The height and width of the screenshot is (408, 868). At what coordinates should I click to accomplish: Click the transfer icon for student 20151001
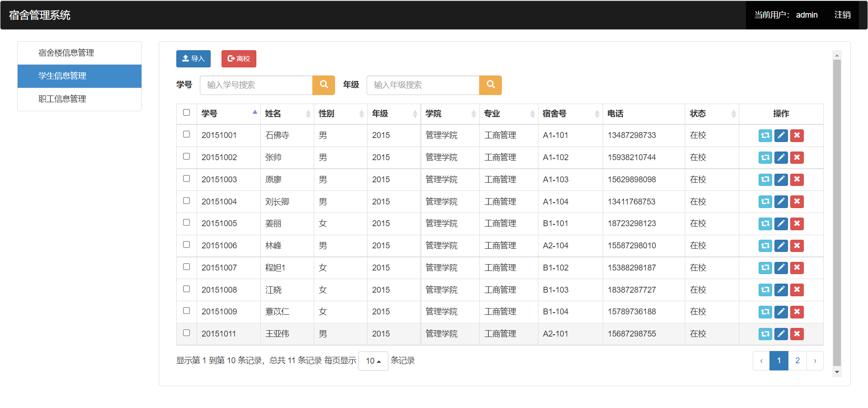(x=765, y=135)
